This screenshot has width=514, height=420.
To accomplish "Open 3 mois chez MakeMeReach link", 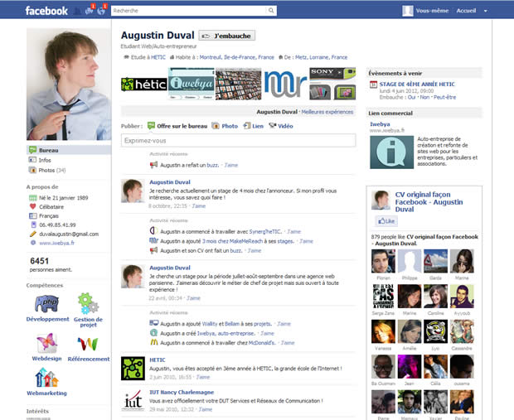I will 232,241.
